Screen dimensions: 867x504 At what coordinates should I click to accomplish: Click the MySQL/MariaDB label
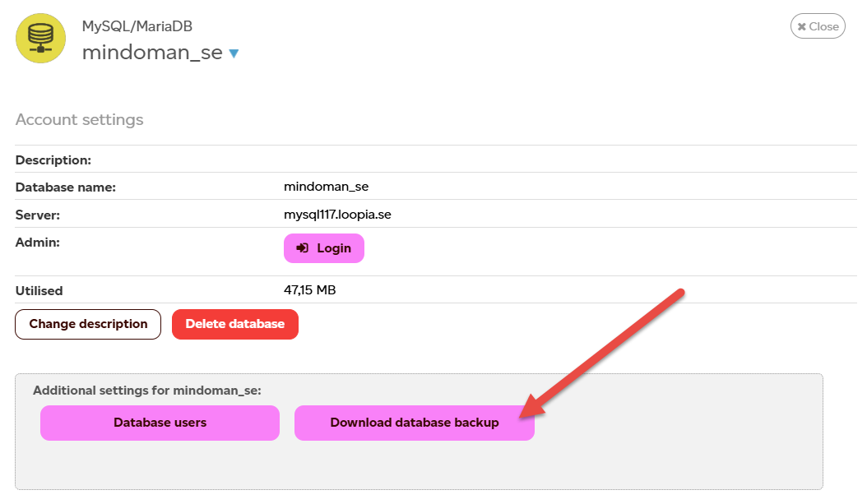[x=137, y=26]
